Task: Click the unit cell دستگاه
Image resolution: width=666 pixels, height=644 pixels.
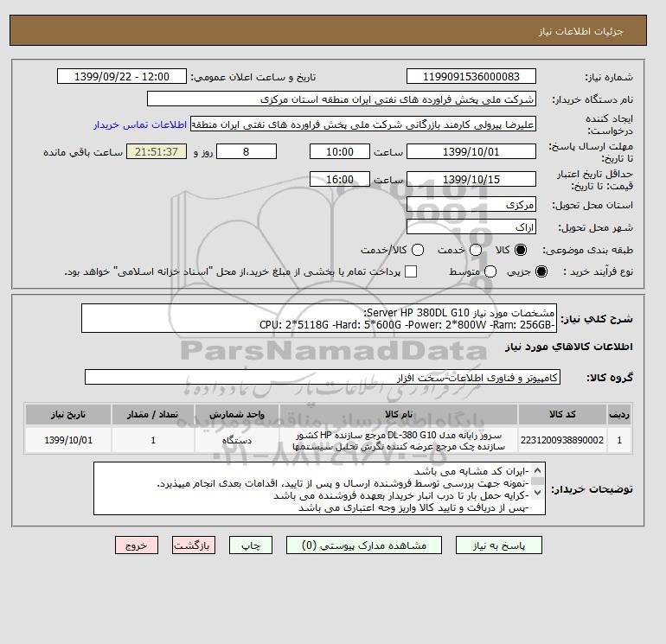Action: pyautogui.click(x=237, y=440)
